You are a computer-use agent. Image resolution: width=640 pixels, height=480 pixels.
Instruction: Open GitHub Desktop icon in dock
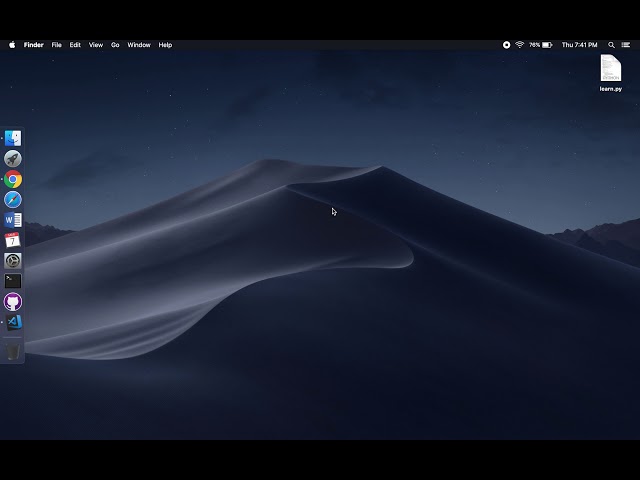click(x=13, y=302)
